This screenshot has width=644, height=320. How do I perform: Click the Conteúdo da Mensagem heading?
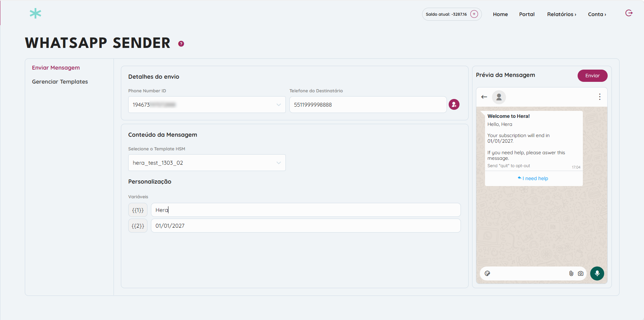pyautogui.click(x=162, y=135)
